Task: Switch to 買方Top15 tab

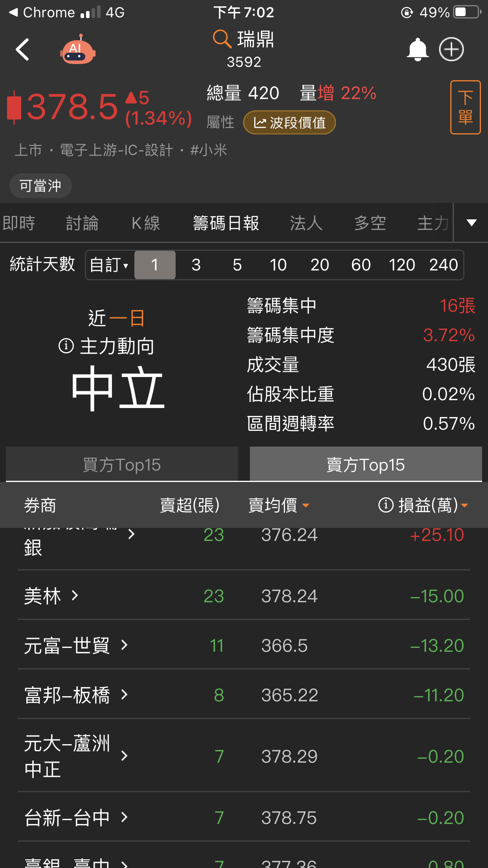Action: click(122, 464)
